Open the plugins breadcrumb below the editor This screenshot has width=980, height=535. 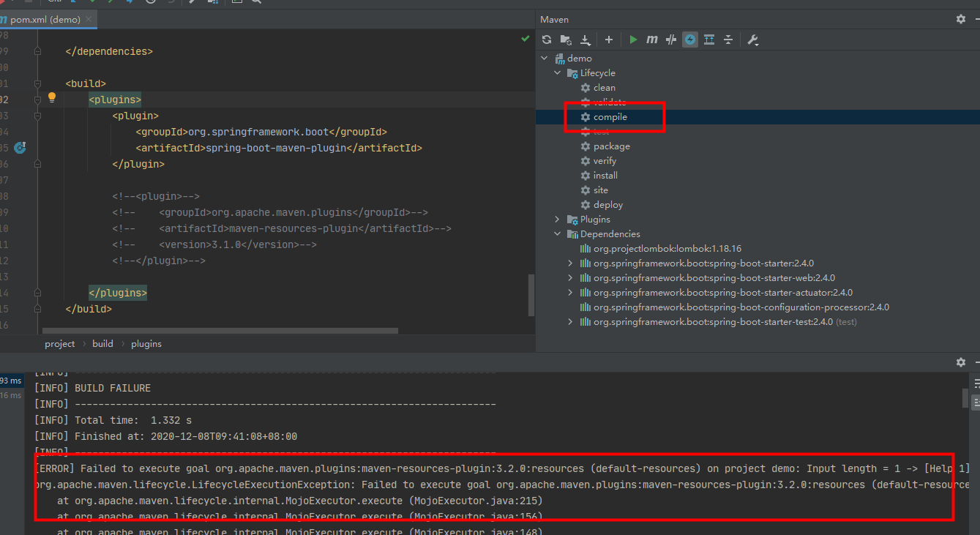[x=146, y=343]
